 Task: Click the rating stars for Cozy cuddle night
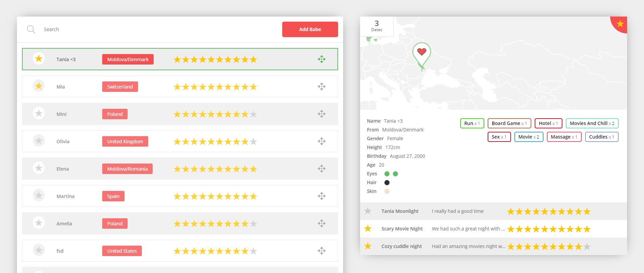pyautogui.click(x=549, y=247)
